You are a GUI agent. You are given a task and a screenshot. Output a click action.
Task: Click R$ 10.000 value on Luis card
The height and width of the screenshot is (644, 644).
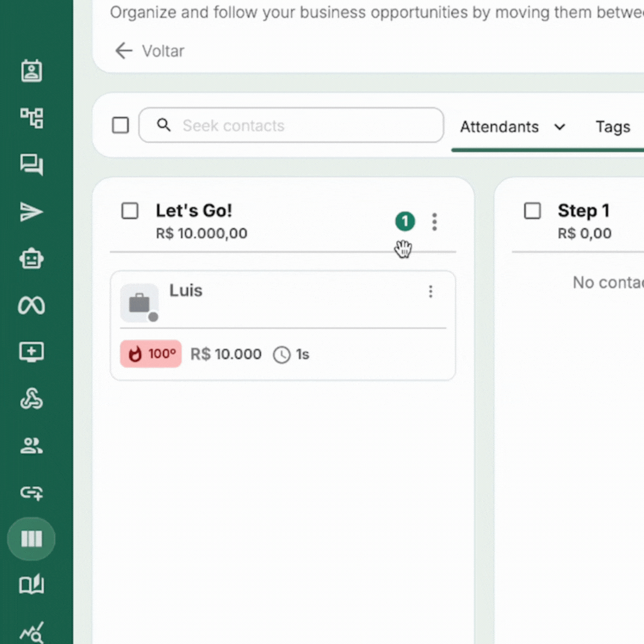pyautogui.click(x=226, y=354)
